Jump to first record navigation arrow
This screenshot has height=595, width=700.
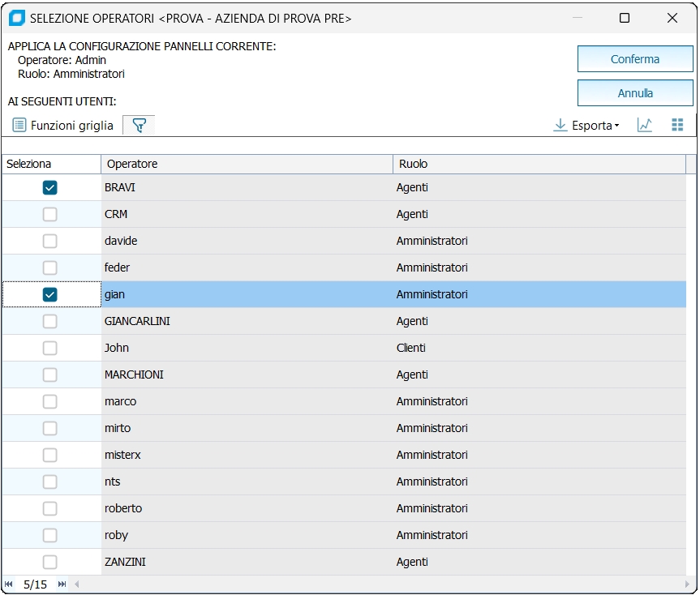[9, 584]
